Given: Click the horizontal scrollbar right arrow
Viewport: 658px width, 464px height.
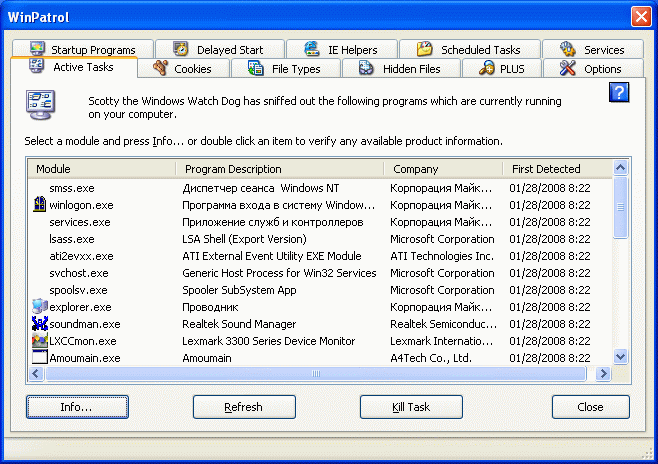Looking at the screenshot, I should [603, 373].
